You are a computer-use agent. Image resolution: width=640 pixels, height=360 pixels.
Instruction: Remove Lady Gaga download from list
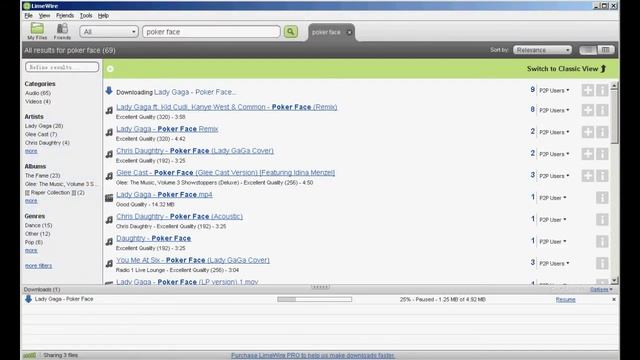[x=614, y=300]
